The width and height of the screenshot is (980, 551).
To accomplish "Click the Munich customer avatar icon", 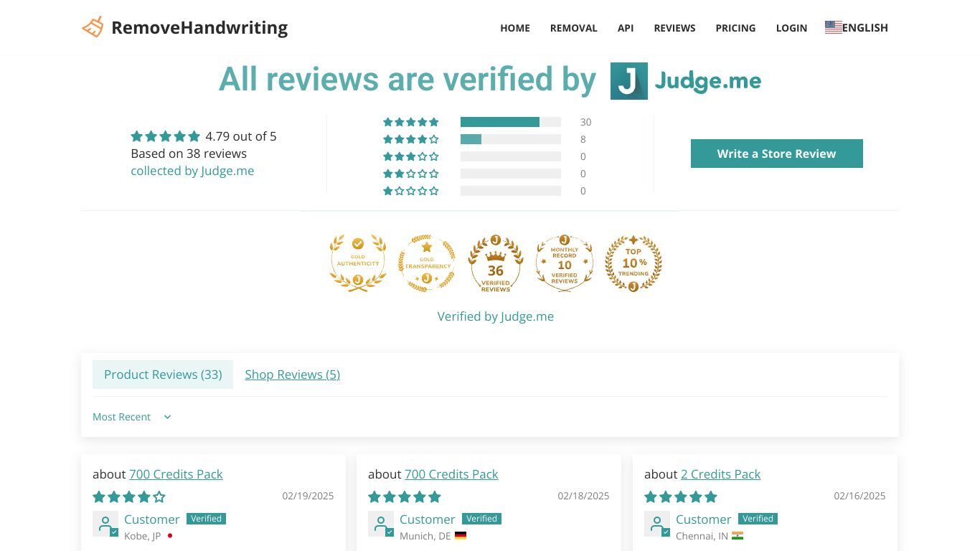I will coord(381,524).
